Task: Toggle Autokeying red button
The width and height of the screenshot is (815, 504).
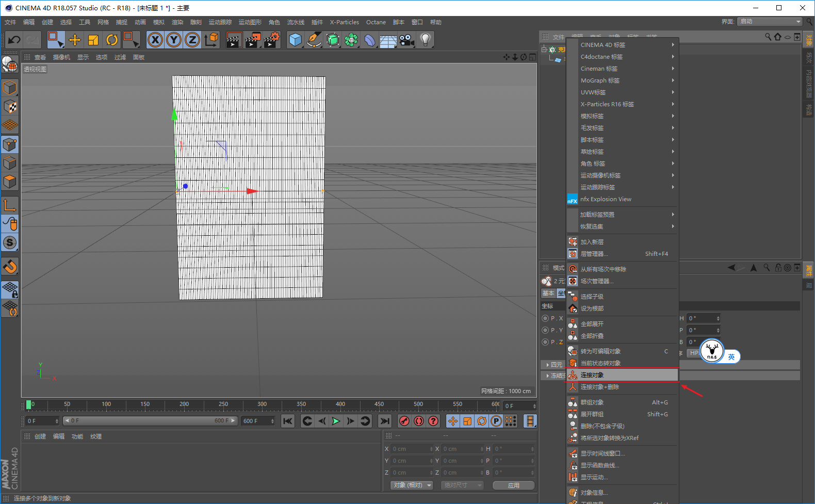Action: [419, 421]
